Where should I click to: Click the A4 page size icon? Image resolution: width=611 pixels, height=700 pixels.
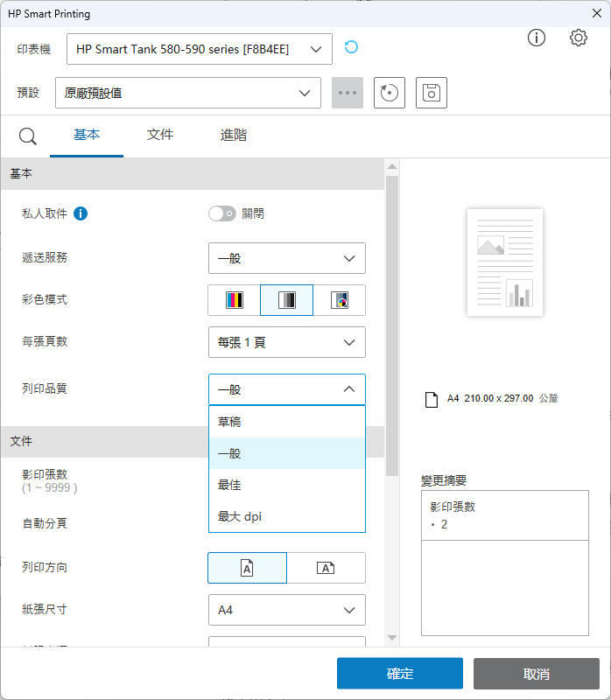click(x=432, y=400)
